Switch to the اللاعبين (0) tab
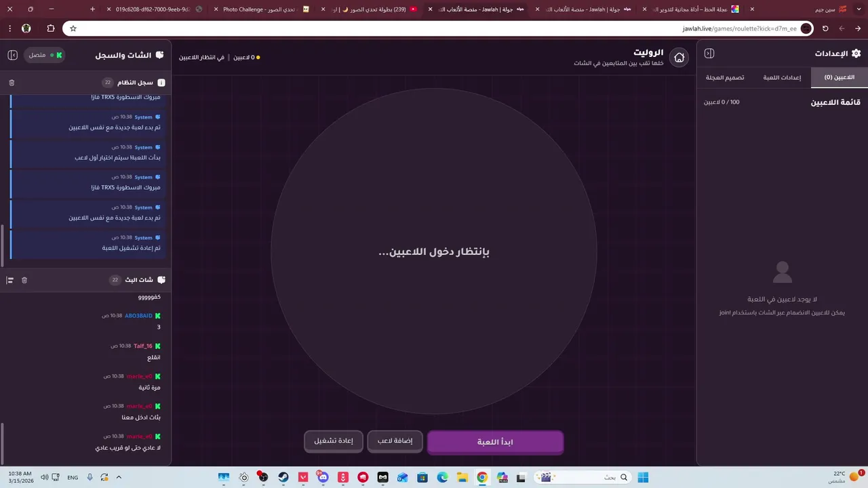The image size is (868, 488). pyautogui.click(x=839, y=77)
